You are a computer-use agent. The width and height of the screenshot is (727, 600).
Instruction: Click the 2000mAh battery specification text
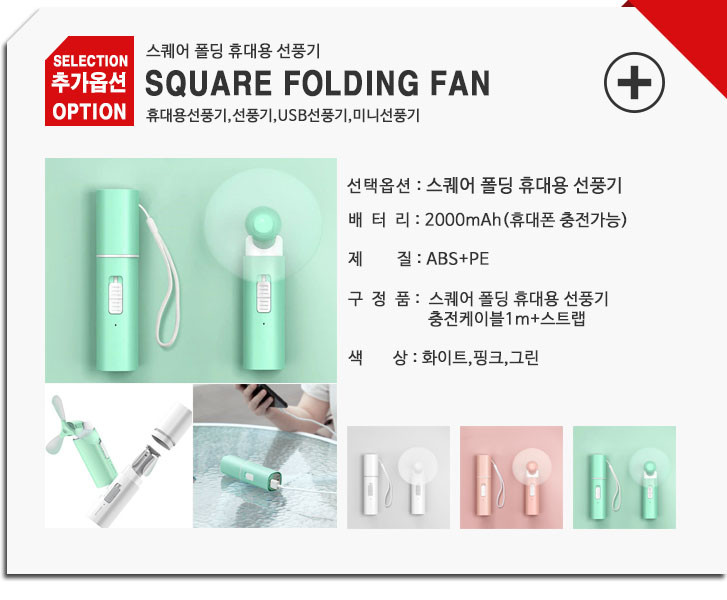click(x=525, y=219)
